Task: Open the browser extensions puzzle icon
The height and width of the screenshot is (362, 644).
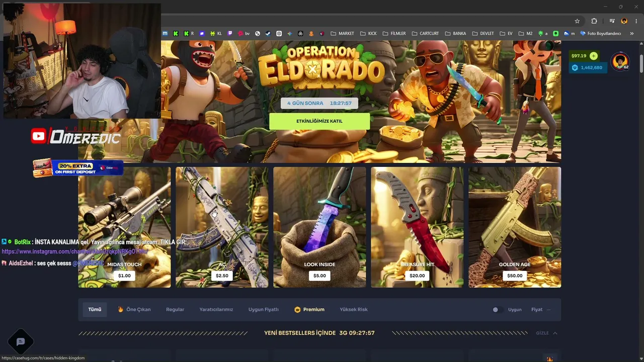Action: 594,21
